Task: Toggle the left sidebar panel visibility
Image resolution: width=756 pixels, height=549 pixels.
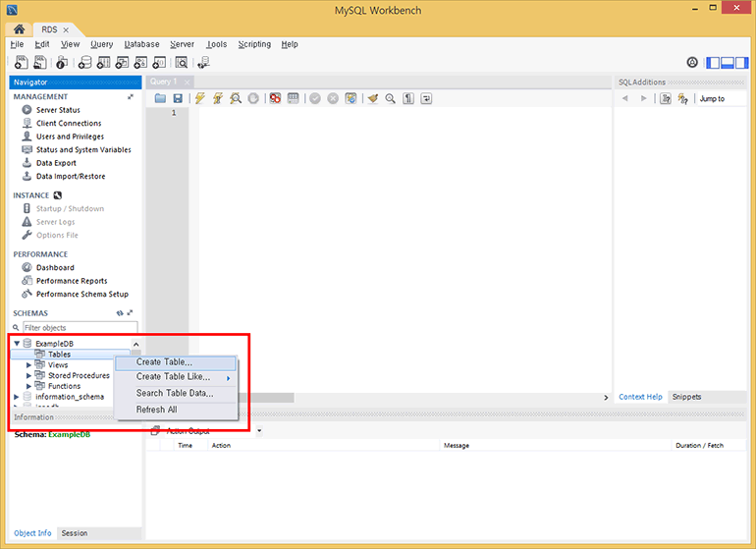Action: click(x=713, y=62)
